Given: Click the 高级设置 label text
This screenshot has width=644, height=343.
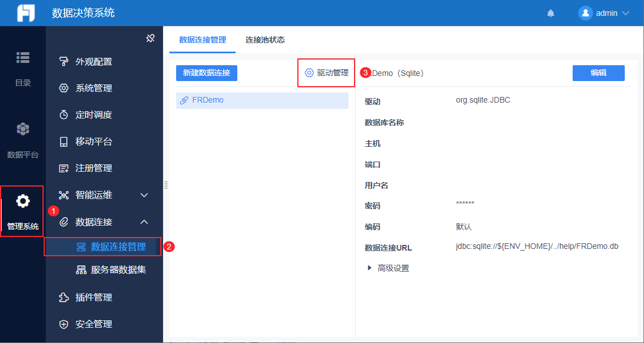Looking at the screenshot, I should point(394,268).
